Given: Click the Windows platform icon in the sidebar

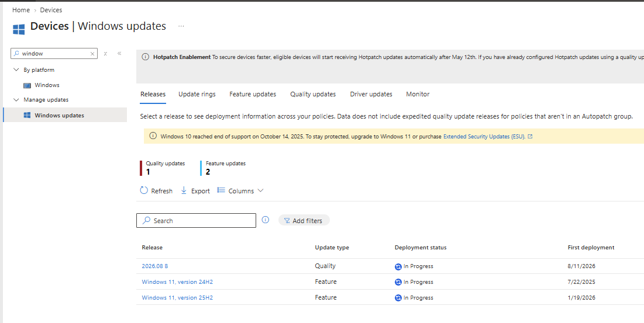Looking at the screenshot, I should coord(27,85).
